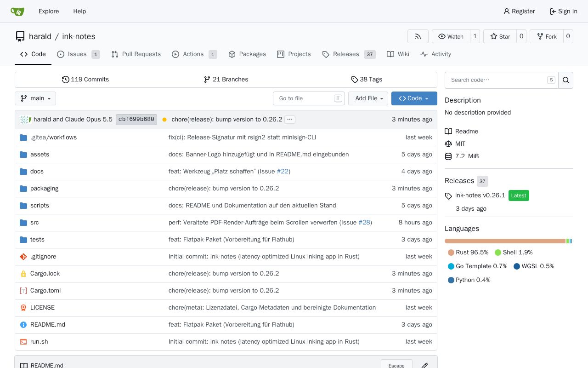This screenshot has height=368, width=588.
Task: View the 119 Commits history
Action: pos(85,80)
